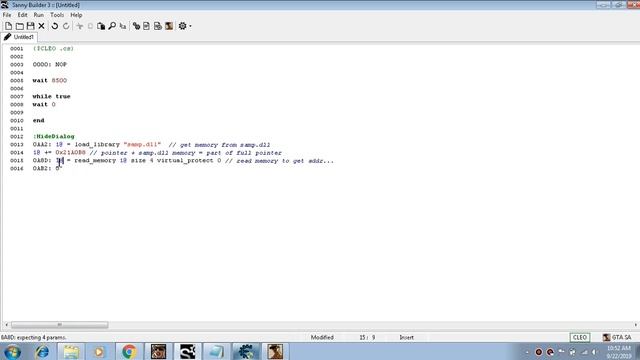Click the greyed Redo arrow icon
The width and height of the screenshot is (640, 360).
(x=66, y=26)
